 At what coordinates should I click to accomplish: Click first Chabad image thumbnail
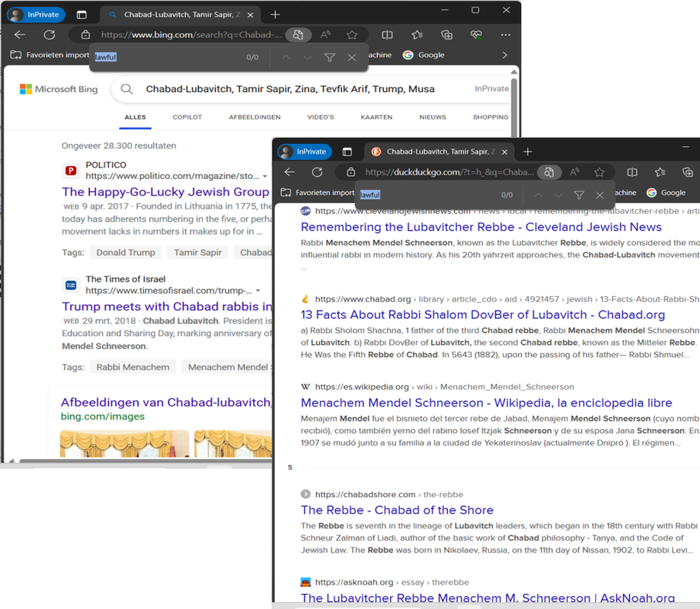tap(125, 444)
